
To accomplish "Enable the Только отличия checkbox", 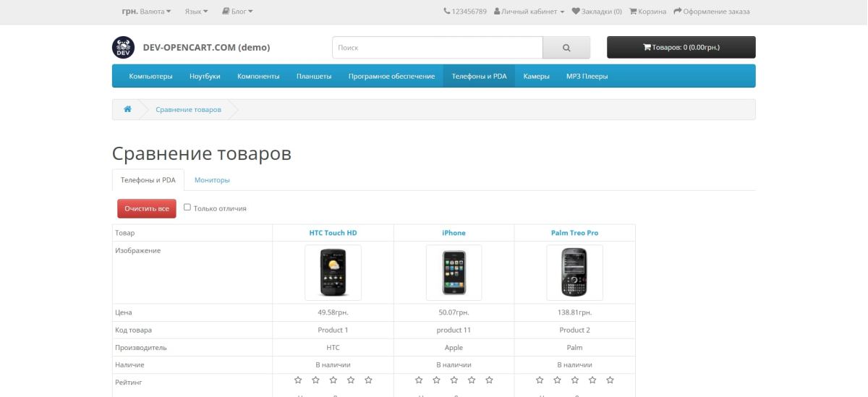I will pos(187,208).
